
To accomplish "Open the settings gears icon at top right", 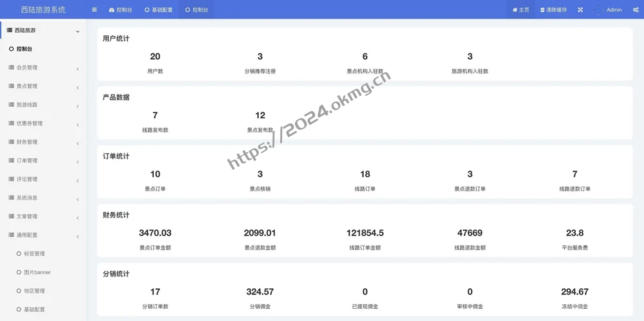I will 636,10.
